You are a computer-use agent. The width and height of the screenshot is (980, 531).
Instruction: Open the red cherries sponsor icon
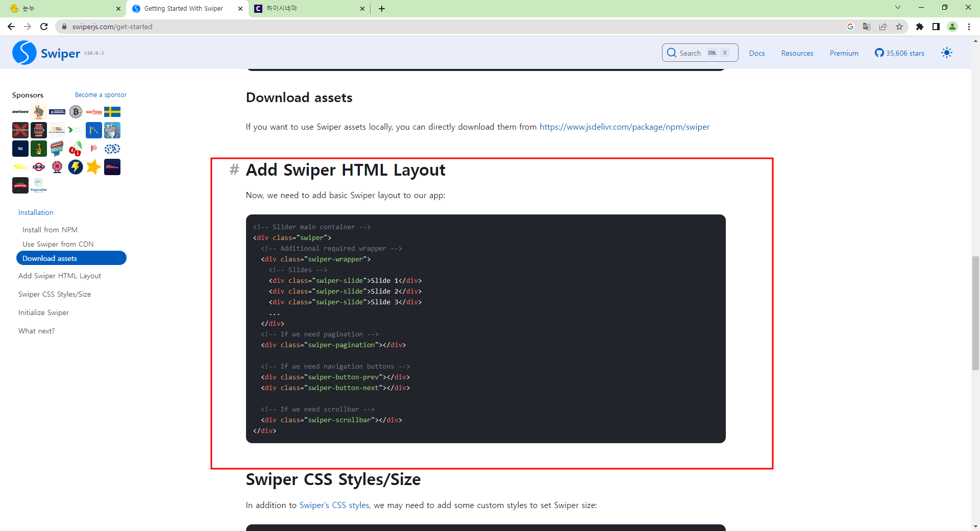76,149
